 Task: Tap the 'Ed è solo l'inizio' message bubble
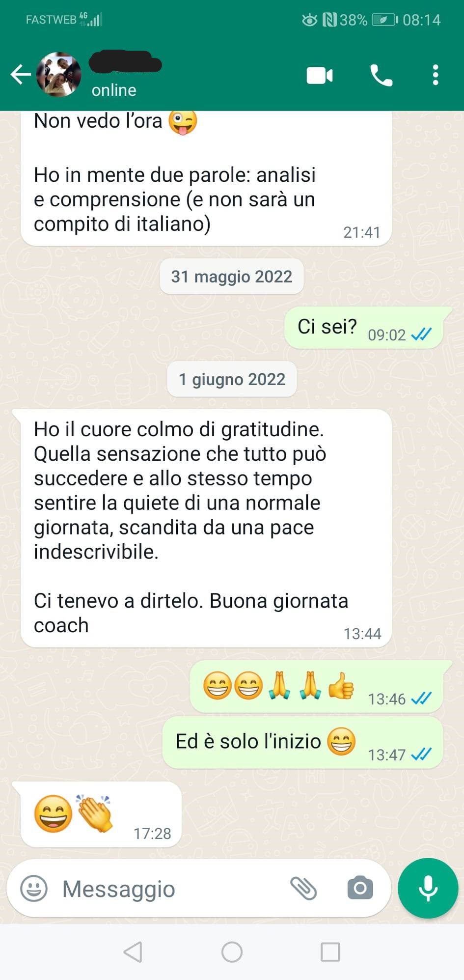coord(303,742)
